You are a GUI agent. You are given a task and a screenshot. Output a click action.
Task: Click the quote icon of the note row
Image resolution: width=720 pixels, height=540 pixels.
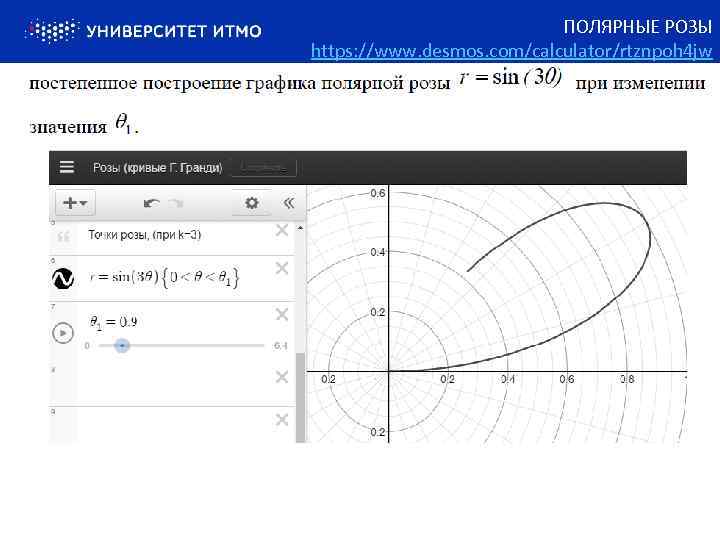pyautogui.click(x=63, y=237)
